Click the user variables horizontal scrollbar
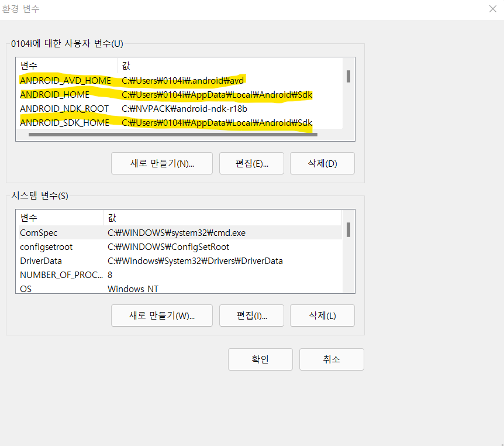The height and width of the screenshot is (446, 504). pyautogui.click(x=173, y=135)
